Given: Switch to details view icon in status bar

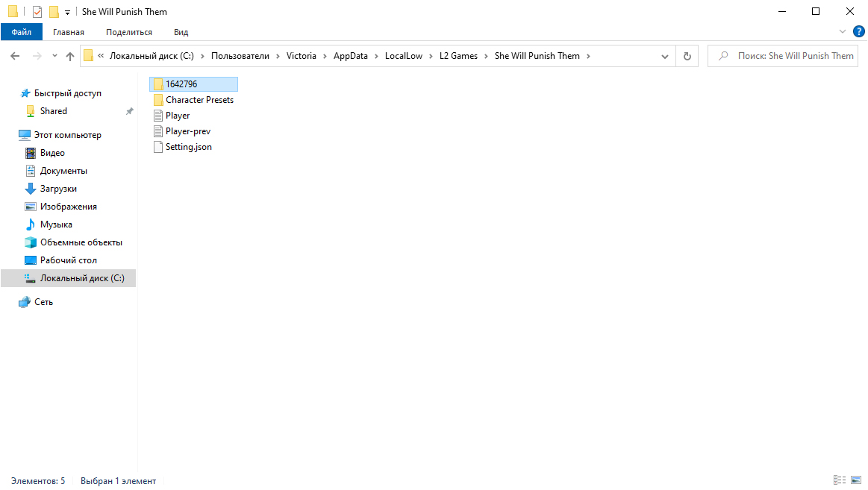Looking at the screenshot, I should 840,481.
